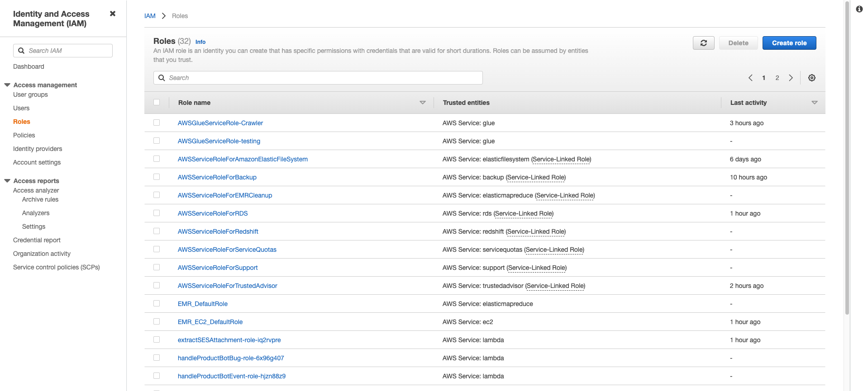Click '6 days ago' last activity cell

click(x=745, y=159)
